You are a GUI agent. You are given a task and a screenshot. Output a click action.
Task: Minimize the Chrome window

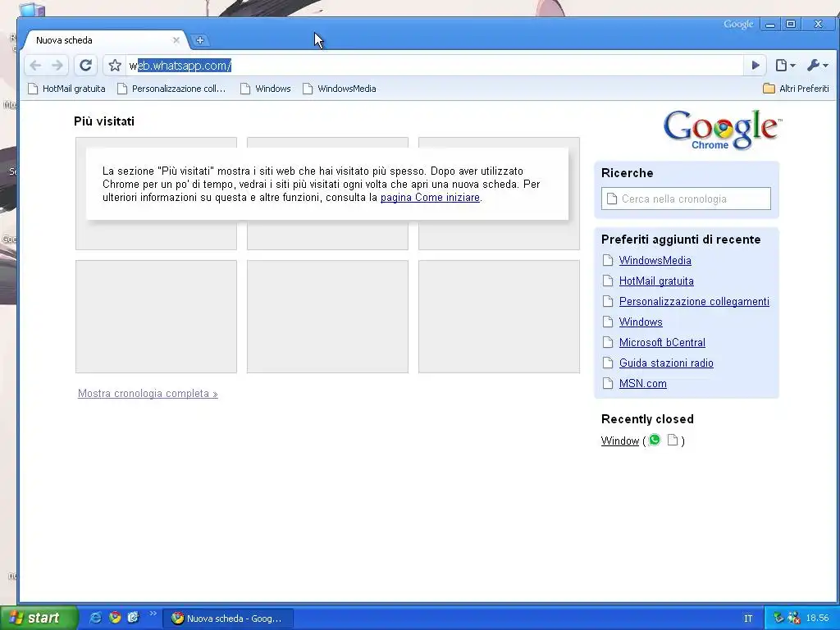point(770,24)
